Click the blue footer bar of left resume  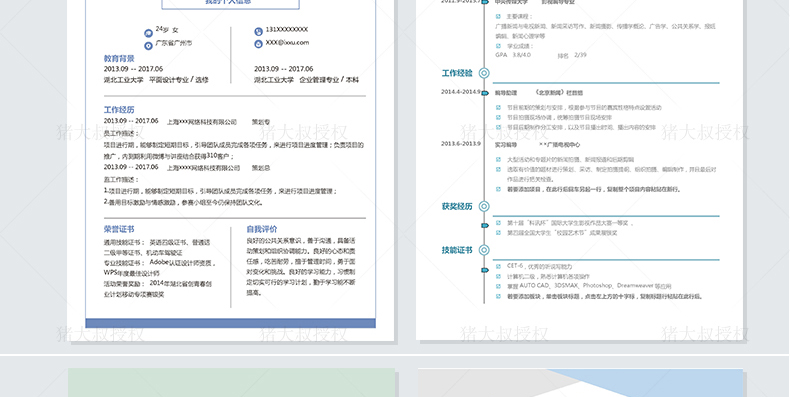coord(231,323)
